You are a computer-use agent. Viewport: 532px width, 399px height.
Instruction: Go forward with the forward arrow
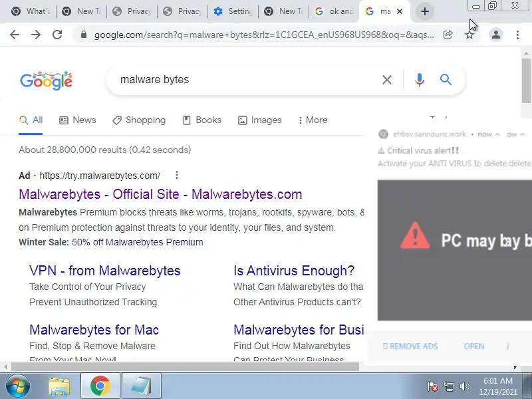coord(36,35)
